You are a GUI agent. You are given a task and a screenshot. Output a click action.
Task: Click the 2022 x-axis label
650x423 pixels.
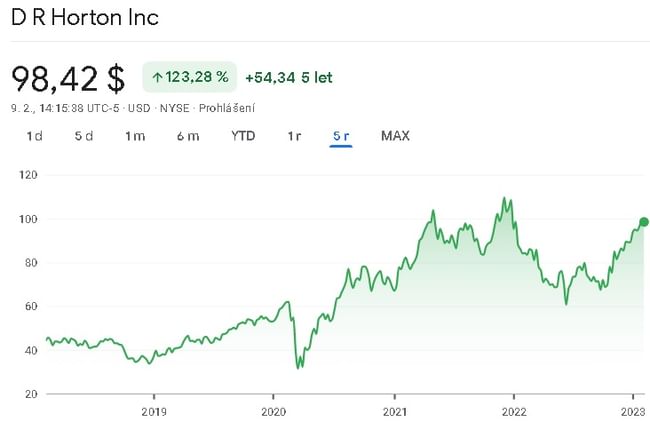[514, 411]
